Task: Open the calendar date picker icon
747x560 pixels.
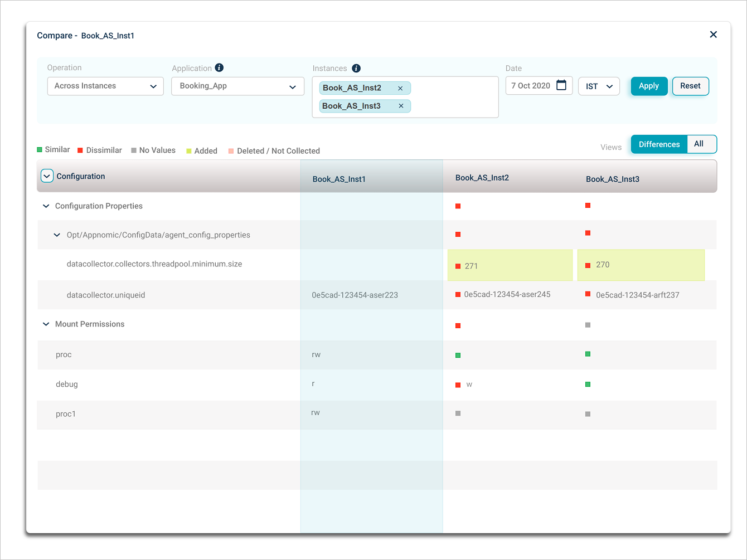Action: click(561, 85)
